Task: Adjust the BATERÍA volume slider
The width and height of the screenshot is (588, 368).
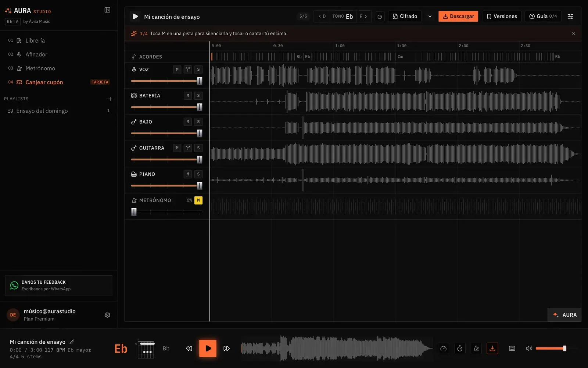Action: click(x=167, y=107)
